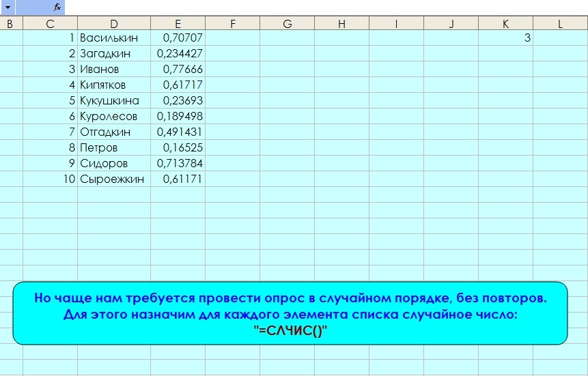Select row number 5 cell beside Кукушкина
The image size is (588, 376).
click(x=51, y=100)
